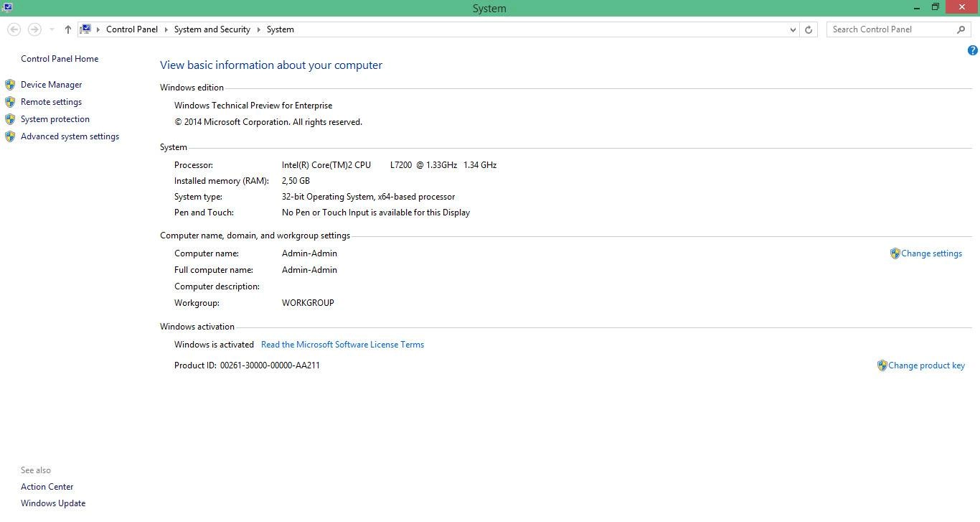This screenshot has height=522, width=980.
Task: Click the shield icon beside Change settings
Action: [x=895, y=253]
